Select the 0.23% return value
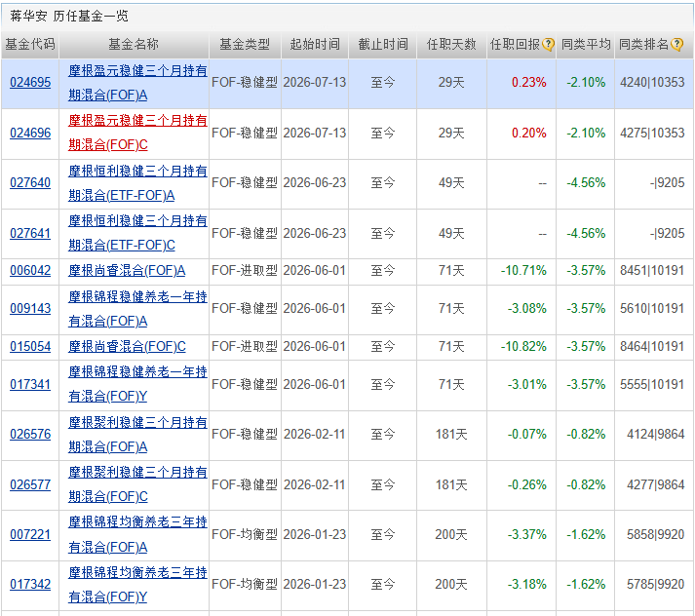Image resolution: width=695 pixels, height=616 pixels. tap(528, 83)
